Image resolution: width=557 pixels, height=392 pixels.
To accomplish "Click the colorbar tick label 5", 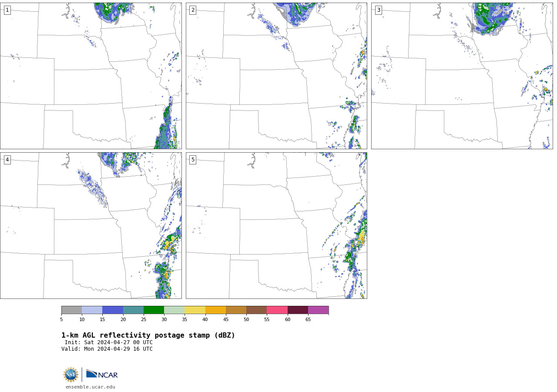I will click(x=61, y=320).
